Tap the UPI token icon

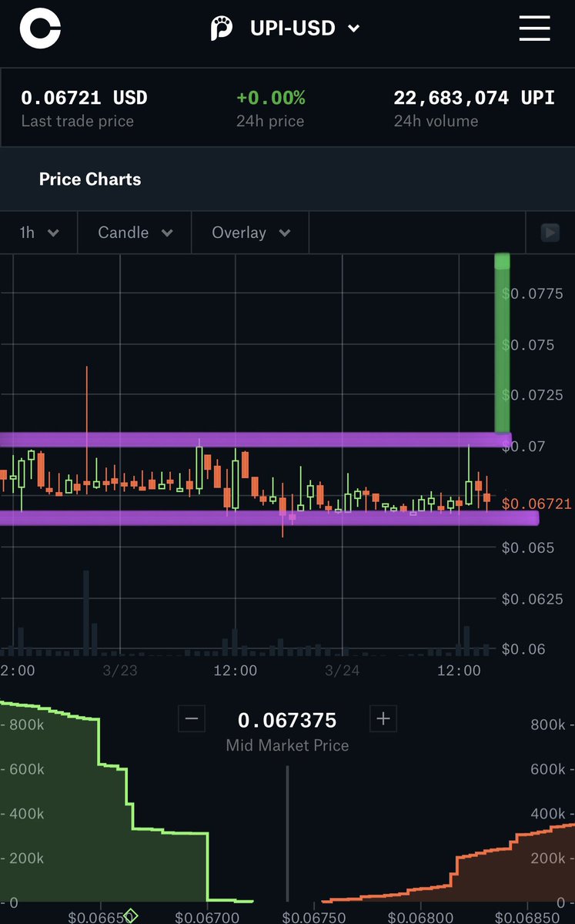click(222, 28)
